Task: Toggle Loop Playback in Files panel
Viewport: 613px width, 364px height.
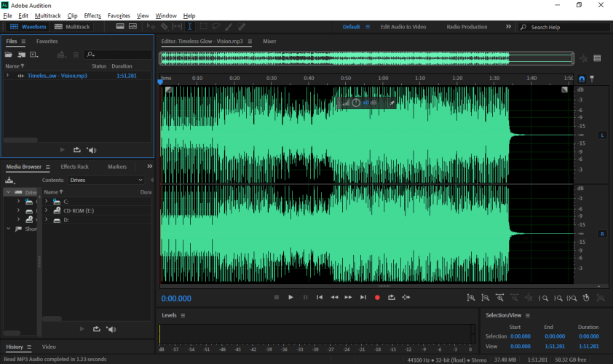Action: (77, 150)
